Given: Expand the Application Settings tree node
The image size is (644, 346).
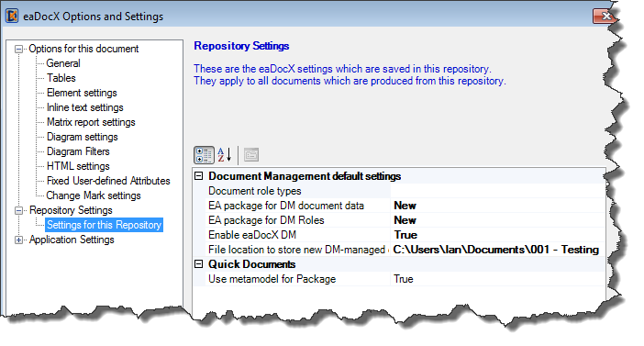Looking at the screenshot, I should click(x=19, y=240).
